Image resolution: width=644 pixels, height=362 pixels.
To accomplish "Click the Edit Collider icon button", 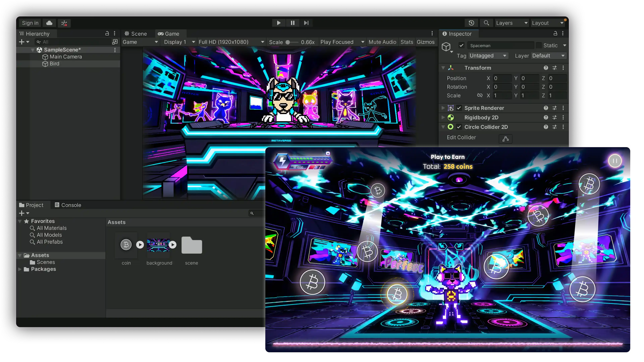I will tap(505, 139).
